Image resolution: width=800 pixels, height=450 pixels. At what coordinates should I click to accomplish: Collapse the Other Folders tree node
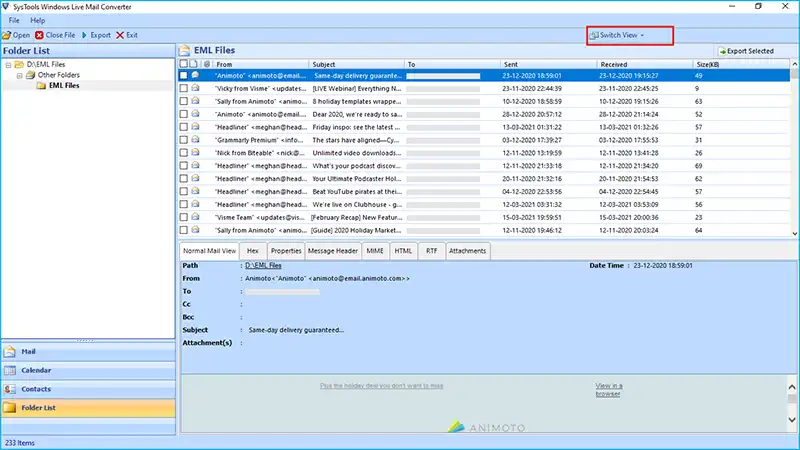pos(19,76)
